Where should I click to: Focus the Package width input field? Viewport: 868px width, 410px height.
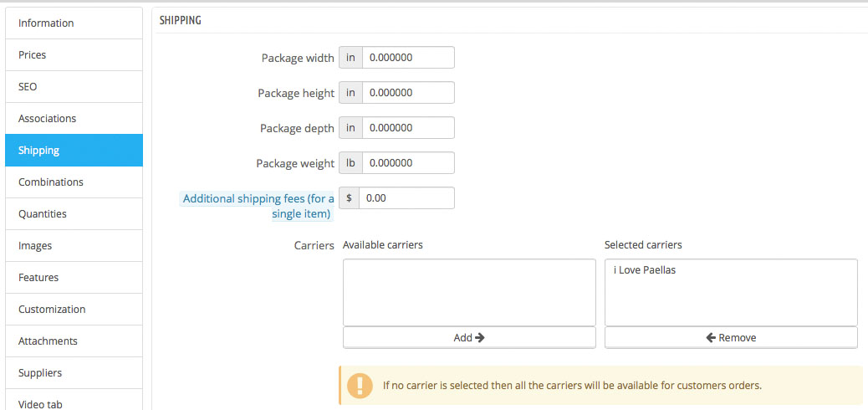[408, 58]
